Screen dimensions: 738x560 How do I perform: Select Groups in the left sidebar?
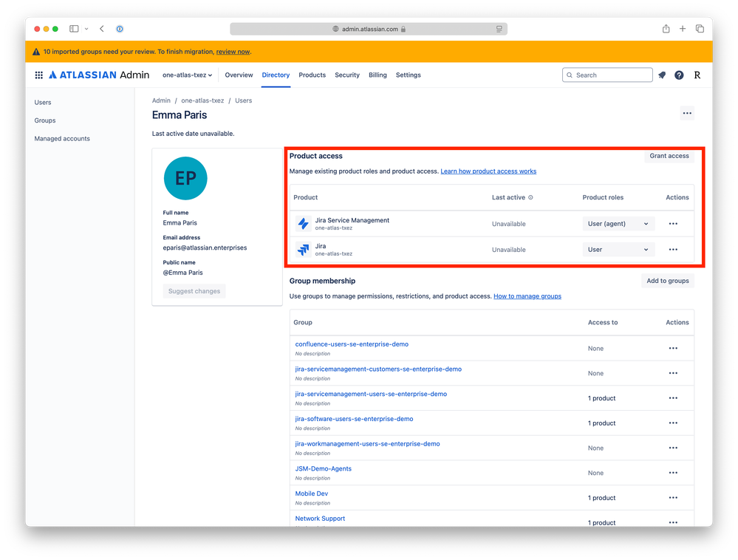click(45, 120)
